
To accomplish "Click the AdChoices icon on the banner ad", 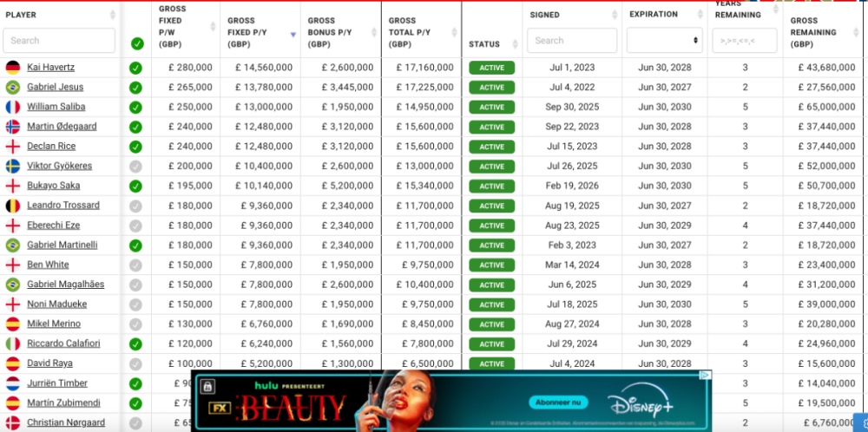I will coord(707,376).
